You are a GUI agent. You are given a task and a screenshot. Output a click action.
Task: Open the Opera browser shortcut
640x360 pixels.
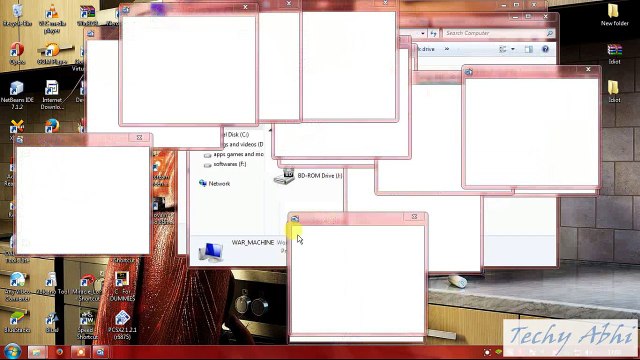[x=17, y=53]
